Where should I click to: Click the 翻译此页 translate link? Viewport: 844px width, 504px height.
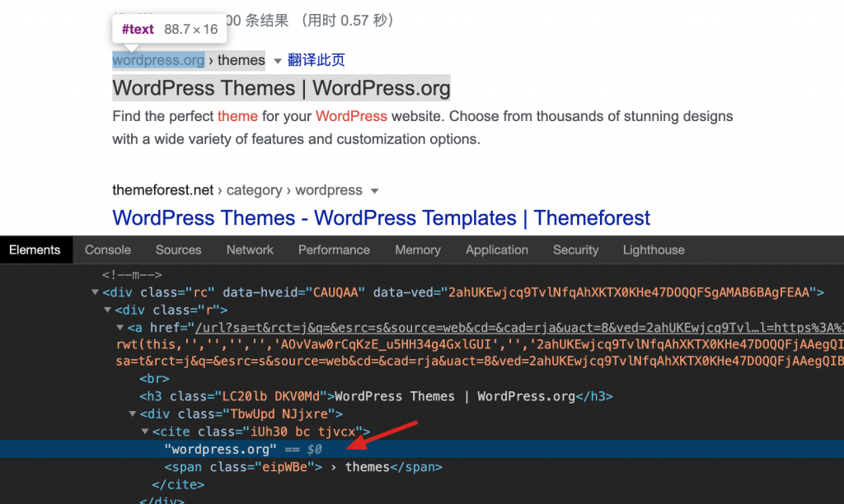coord(316,60)
